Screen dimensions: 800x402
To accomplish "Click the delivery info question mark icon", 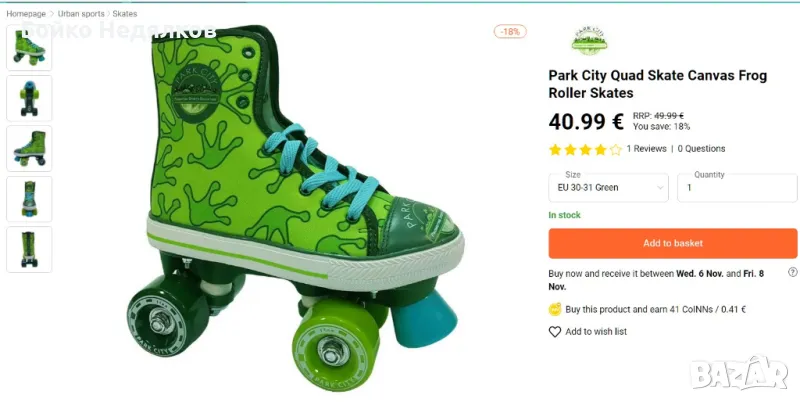I will point(792,272).
